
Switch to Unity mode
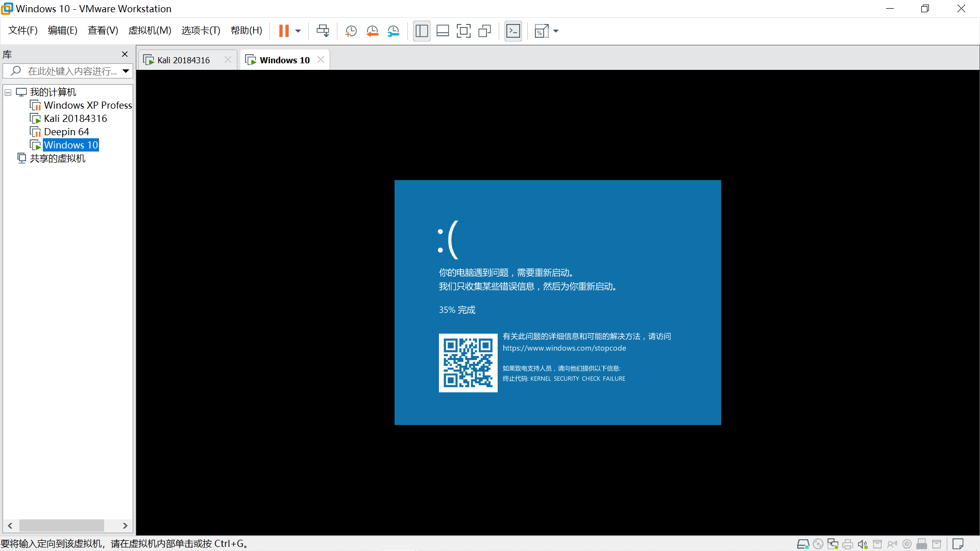coord(484,31)
